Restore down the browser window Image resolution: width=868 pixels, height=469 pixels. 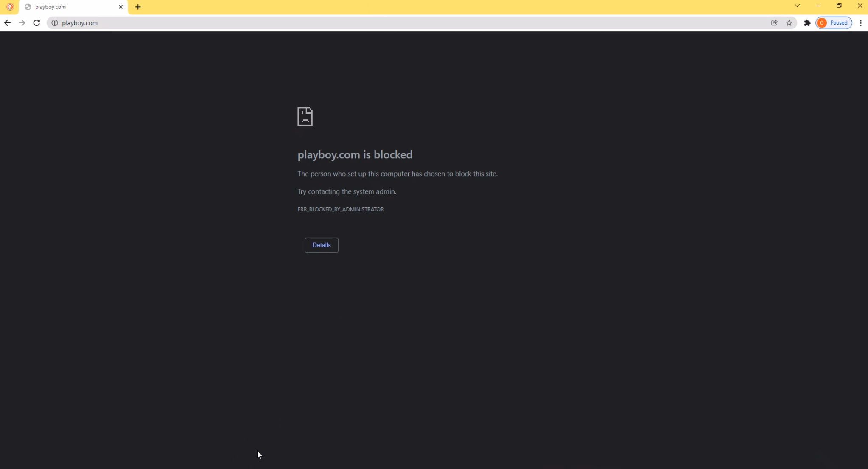[x=839, y=6]
